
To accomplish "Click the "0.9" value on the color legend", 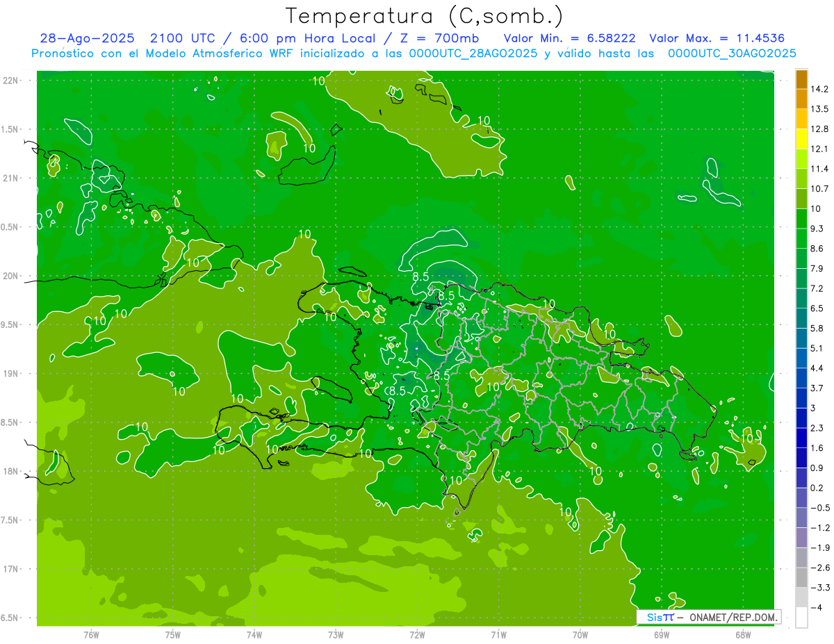I will pyautogui.click(x=817, y=468).
